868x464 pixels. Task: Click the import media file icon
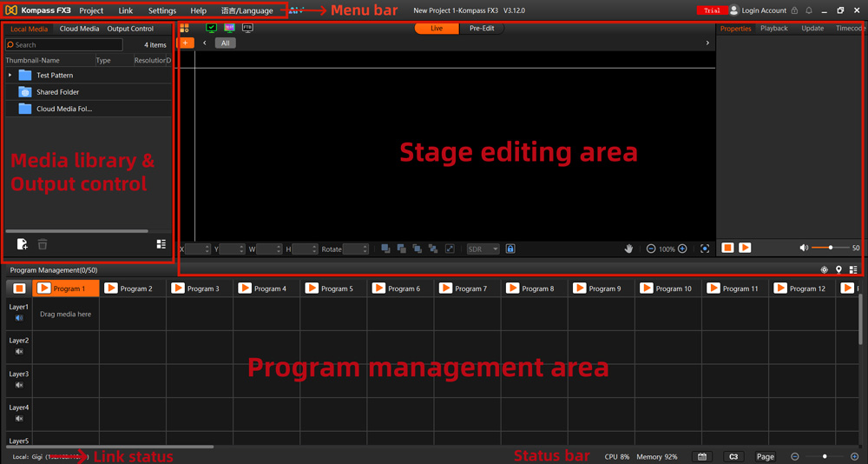pyautogui.click(x=23, y=244)
